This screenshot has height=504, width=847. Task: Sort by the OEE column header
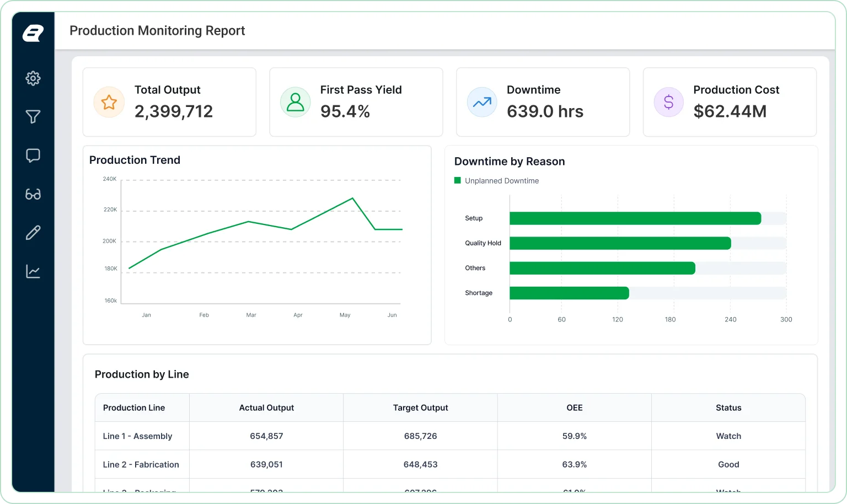coord(575,408)
